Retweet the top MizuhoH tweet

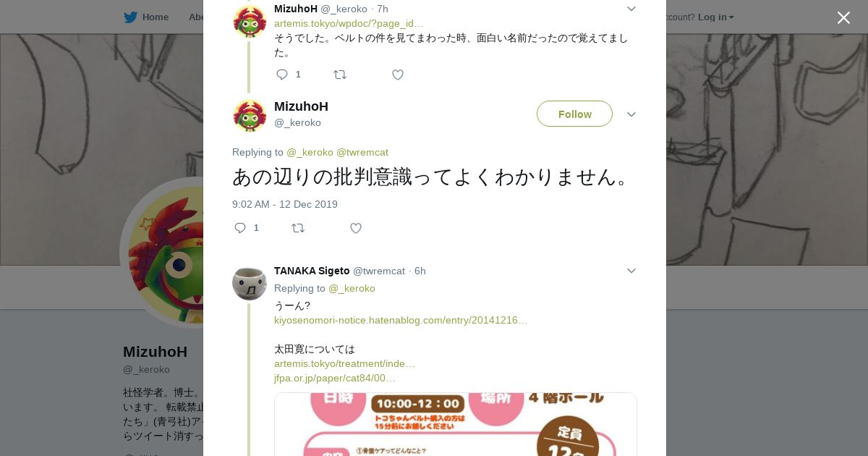pyautogui.click(x=340, y=75)
